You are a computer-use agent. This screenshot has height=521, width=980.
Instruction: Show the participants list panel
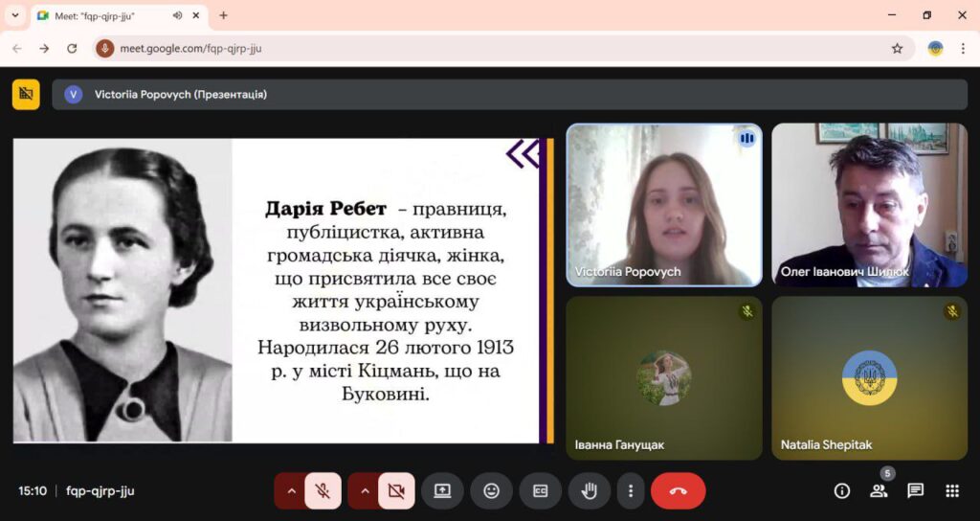coord(879,491)
